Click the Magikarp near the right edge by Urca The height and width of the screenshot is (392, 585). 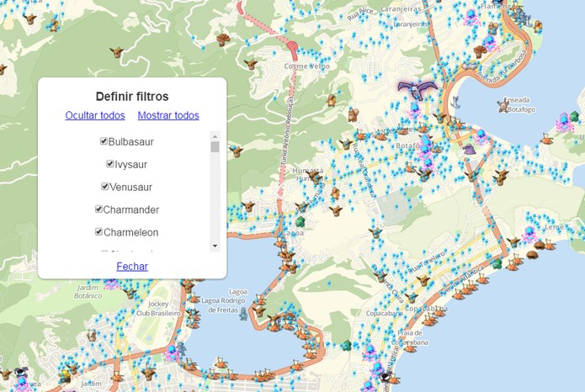click(x=547, y=139)
